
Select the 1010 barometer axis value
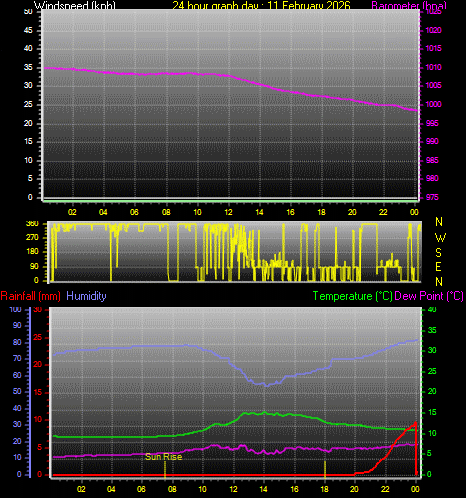click(x=433, y=67)
